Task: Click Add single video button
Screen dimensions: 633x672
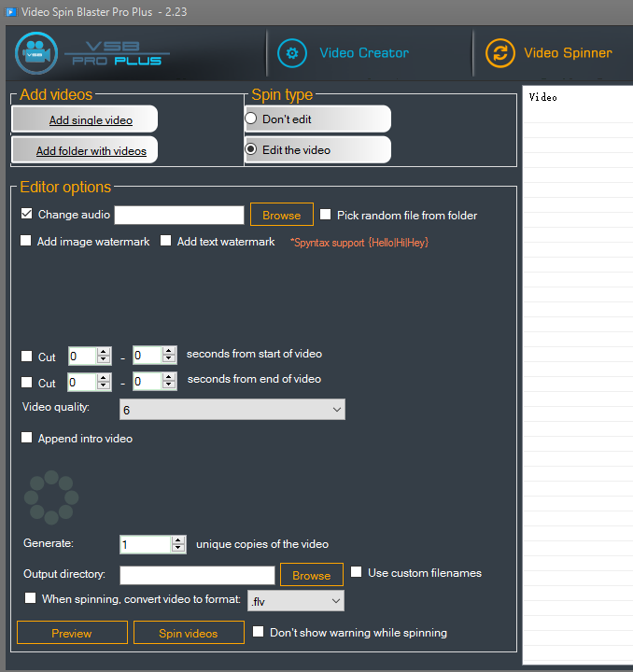Action: point(85,119)
